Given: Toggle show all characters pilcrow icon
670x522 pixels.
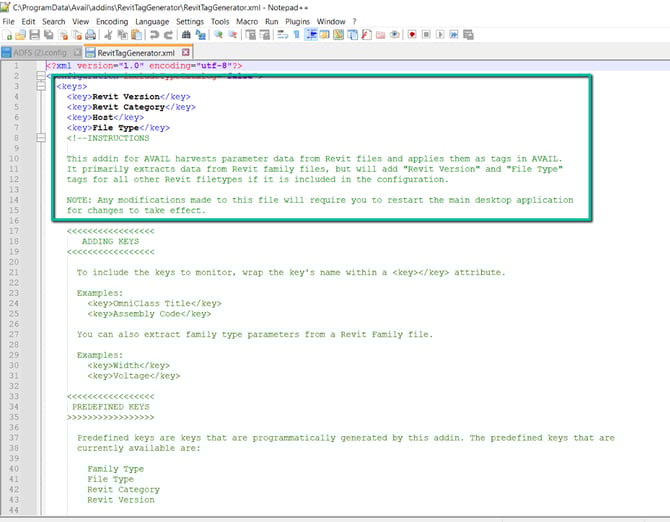Looking at the screenshot, I should pyautogui.click(x=296, y=34).
